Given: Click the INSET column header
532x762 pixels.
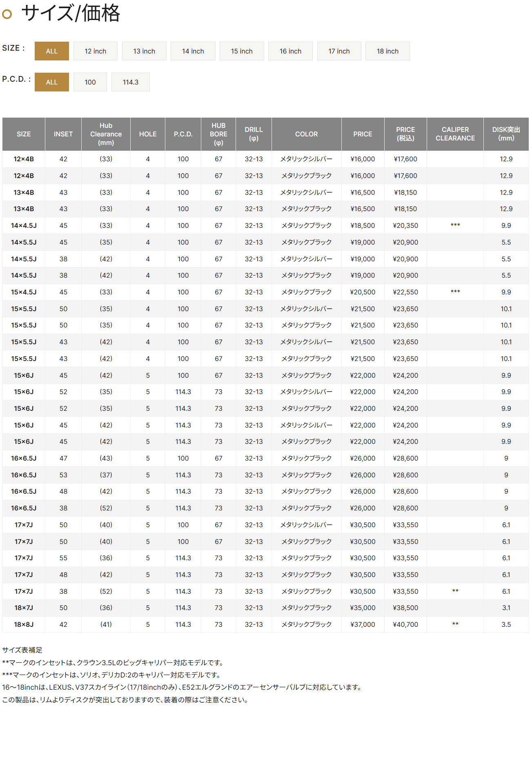Looking at the screenshot, I should tap(63, 134).
